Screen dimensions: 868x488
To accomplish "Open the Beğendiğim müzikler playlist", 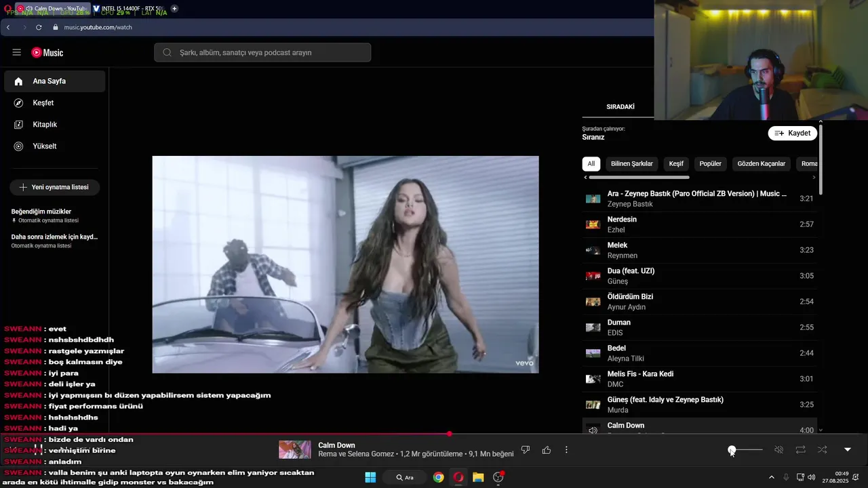I will point(54,216).
